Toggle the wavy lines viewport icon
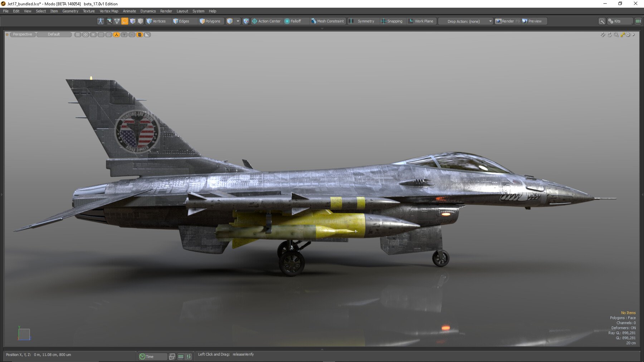 point(101,35)
